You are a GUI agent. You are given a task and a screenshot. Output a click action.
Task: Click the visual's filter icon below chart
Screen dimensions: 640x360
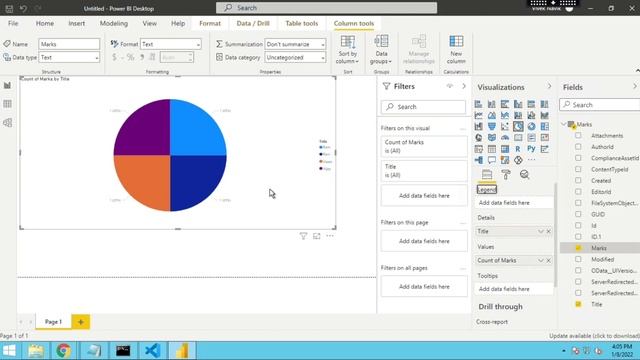(303, 236)
